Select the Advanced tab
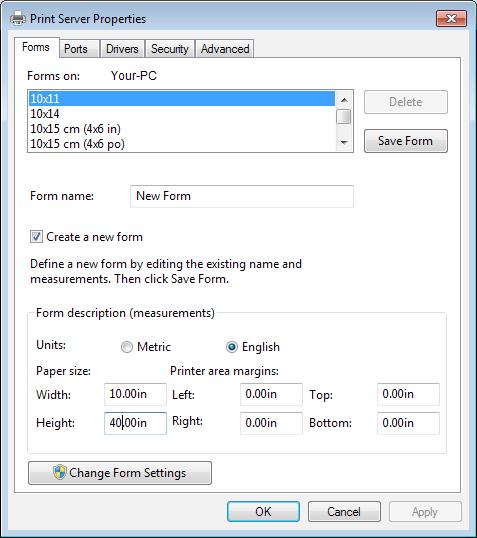The height and width of the screenshot is (538, 477). 225,49
